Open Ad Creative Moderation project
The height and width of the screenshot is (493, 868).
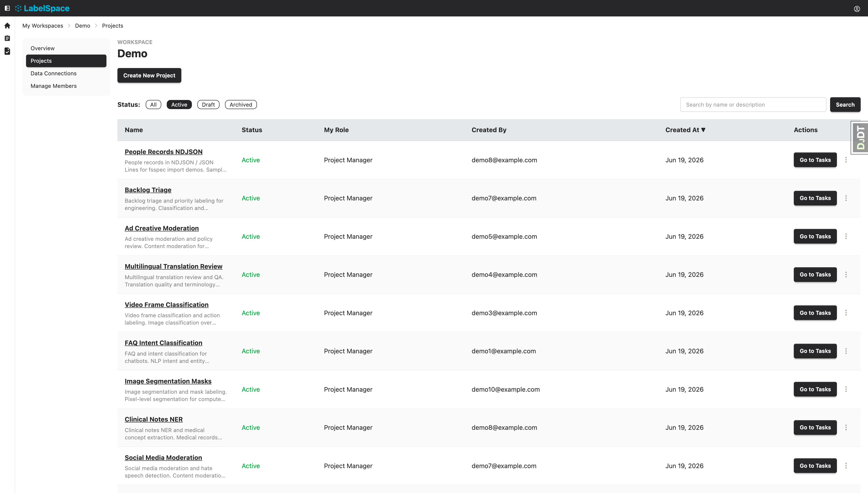point(161,228)
